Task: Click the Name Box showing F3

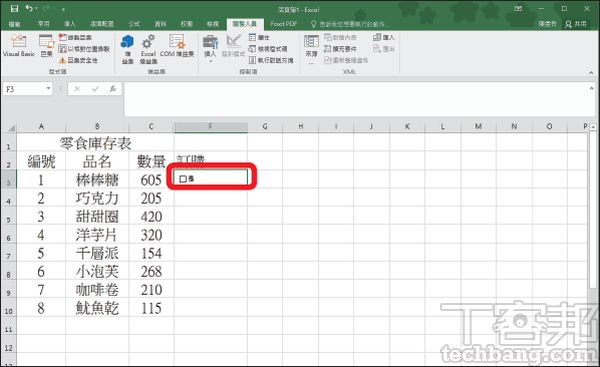Action: coord(24,89)
